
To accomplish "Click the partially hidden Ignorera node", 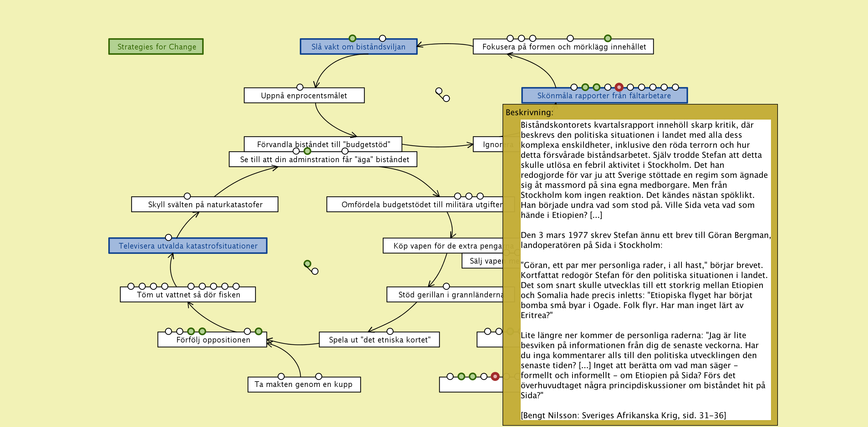I will (488, 145).
